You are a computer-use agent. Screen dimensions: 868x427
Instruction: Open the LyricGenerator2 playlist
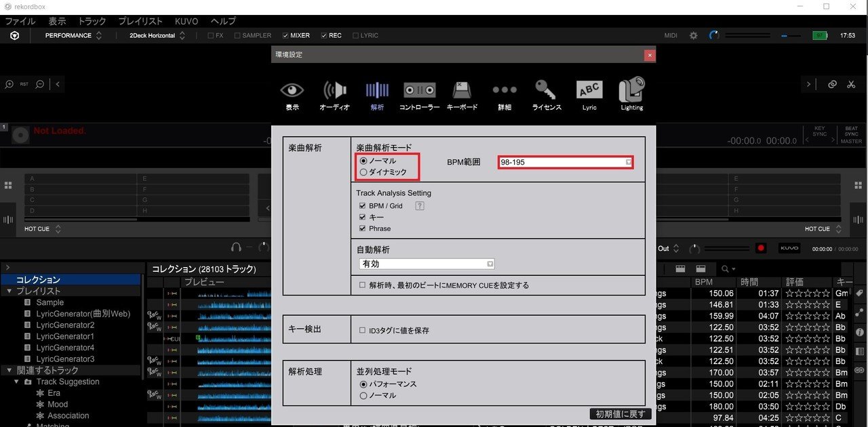(x=65, y=325)
